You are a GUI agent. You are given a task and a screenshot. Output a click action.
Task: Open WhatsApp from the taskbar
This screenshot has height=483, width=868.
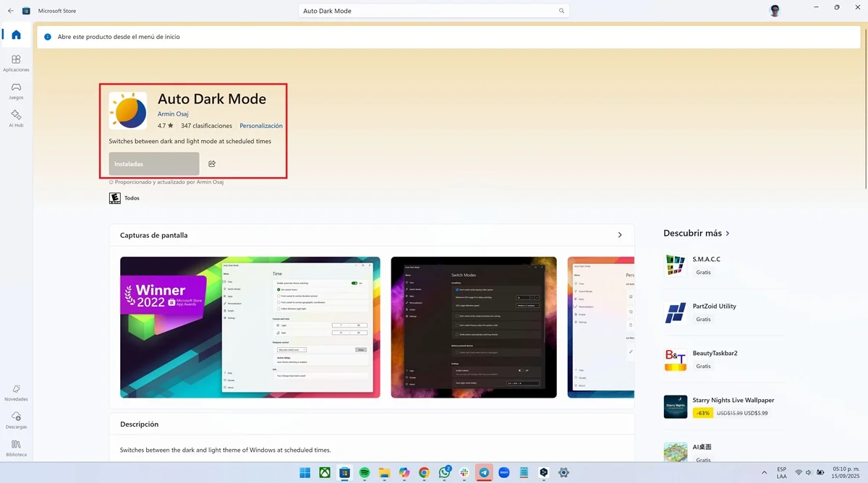444,472
